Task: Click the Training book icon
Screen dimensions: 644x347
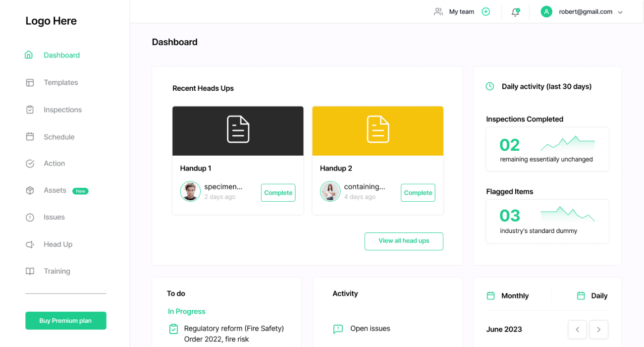Action: (x=30, y=271)
